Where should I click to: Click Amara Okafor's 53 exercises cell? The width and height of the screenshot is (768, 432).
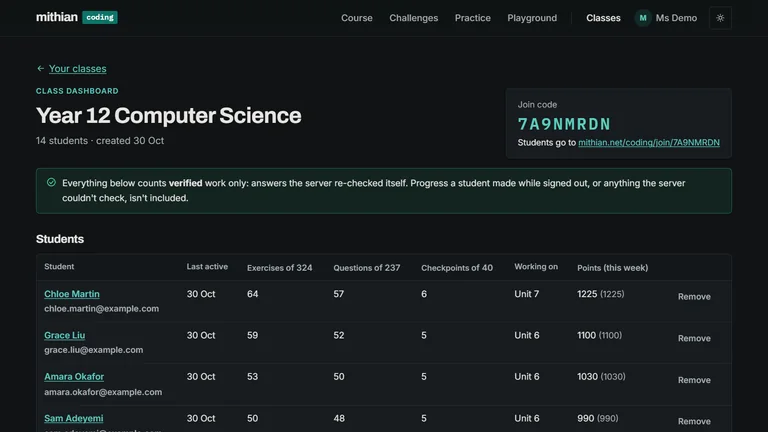click(x=252, y=377)
